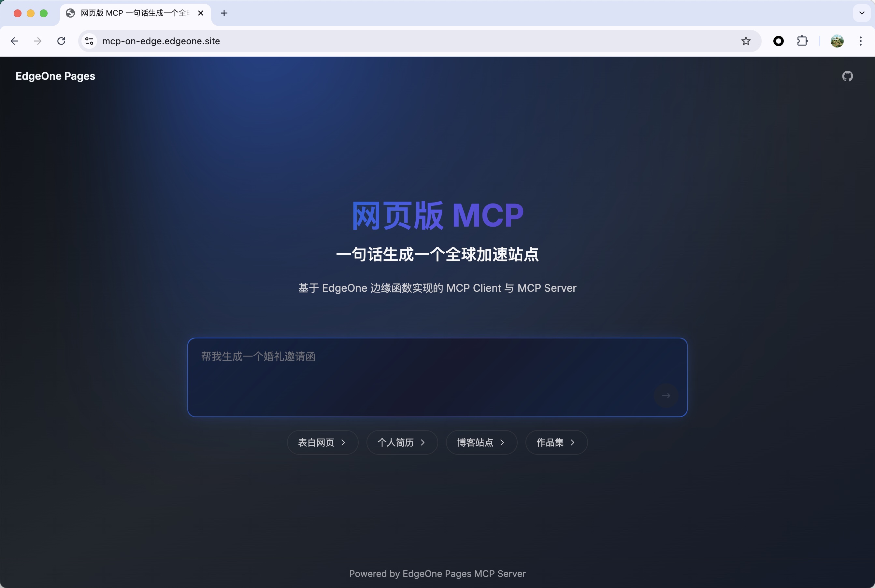The image size is (875, 588).
Task: Open a new browser tab
Action: tap(224, 13)
